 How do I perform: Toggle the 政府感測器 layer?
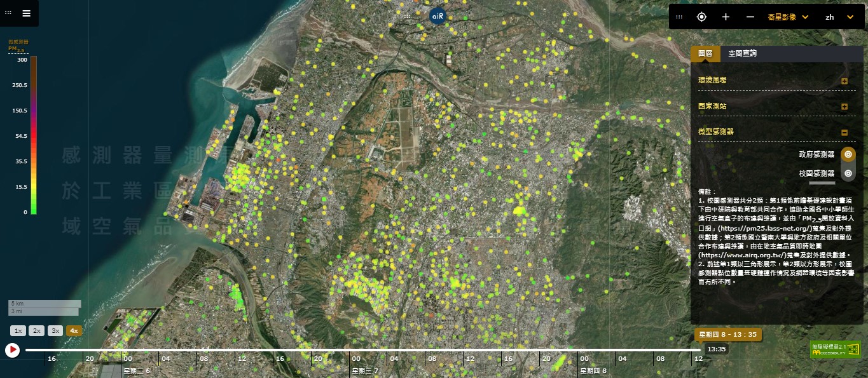848,154
